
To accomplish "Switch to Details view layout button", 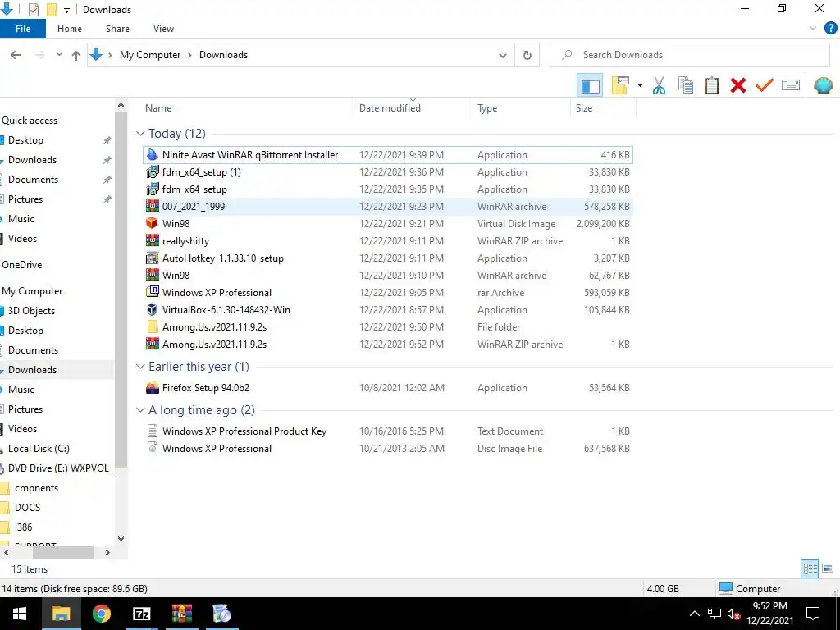I will tap(810, 569).
